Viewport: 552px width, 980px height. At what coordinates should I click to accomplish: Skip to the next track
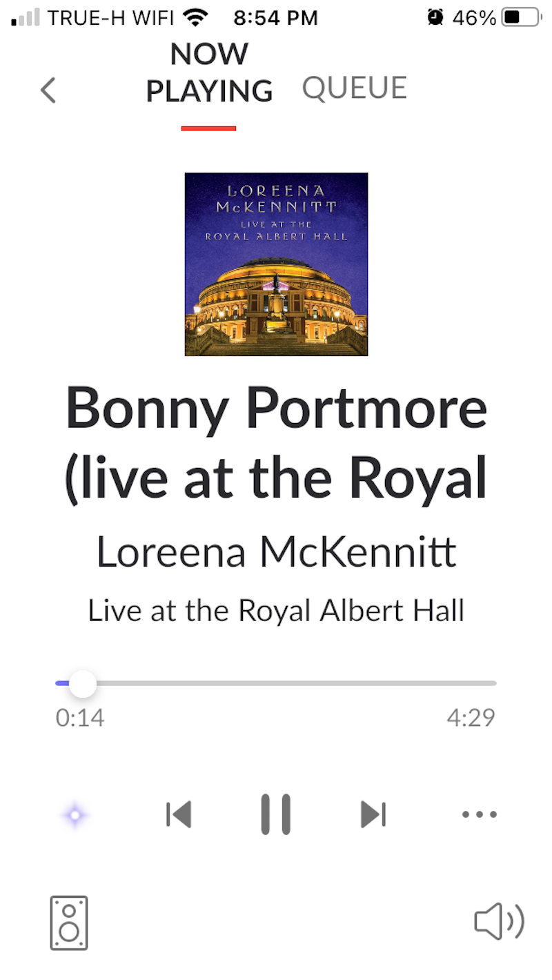[373, 814]
